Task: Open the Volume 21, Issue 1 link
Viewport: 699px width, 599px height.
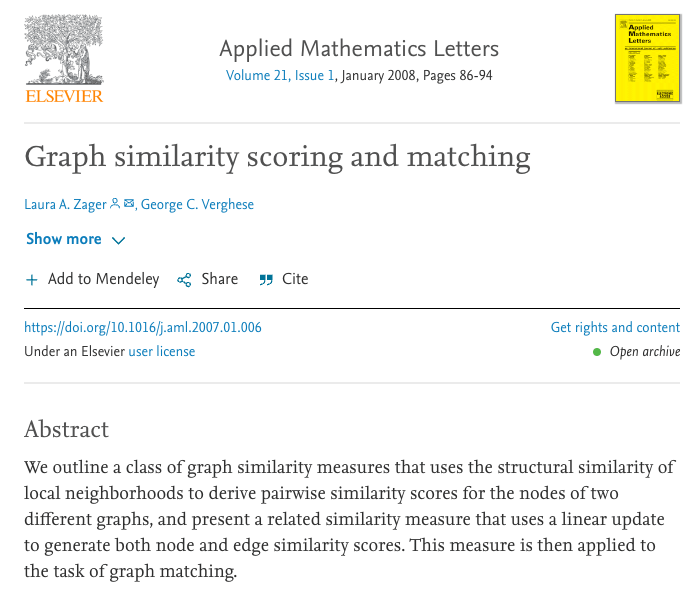Action: coord(280,76)
